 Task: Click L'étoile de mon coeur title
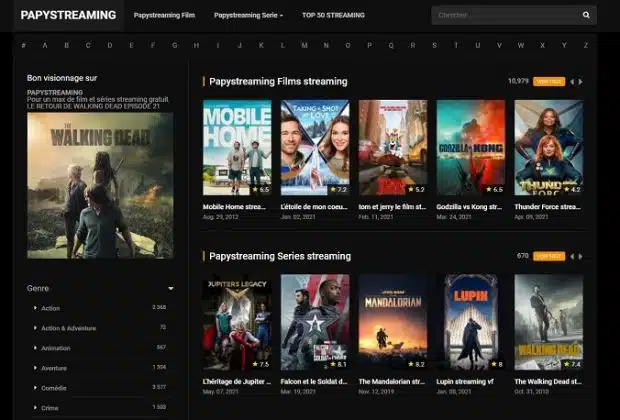tap(314, 207)
